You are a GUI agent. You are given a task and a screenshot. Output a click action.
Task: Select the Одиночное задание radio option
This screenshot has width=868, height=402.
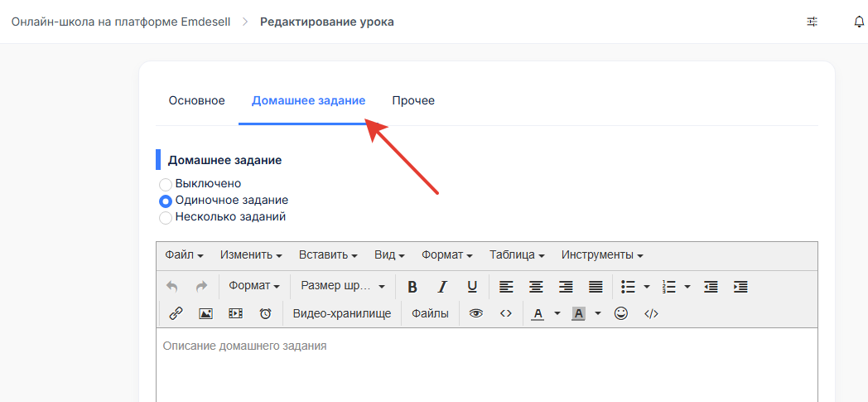coord(166,201)
